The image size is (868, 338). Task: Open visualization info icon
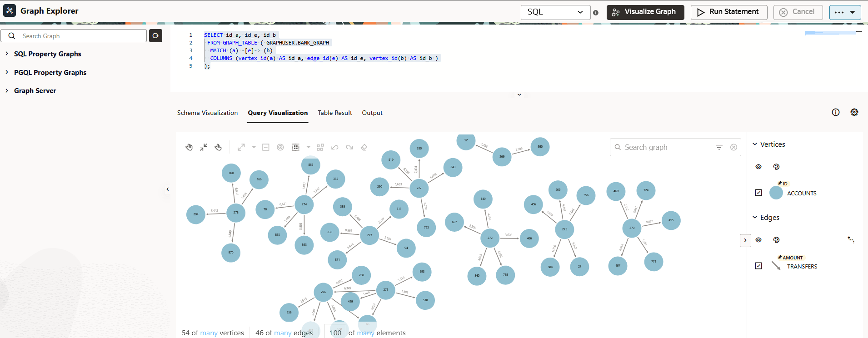coord(836,112)
